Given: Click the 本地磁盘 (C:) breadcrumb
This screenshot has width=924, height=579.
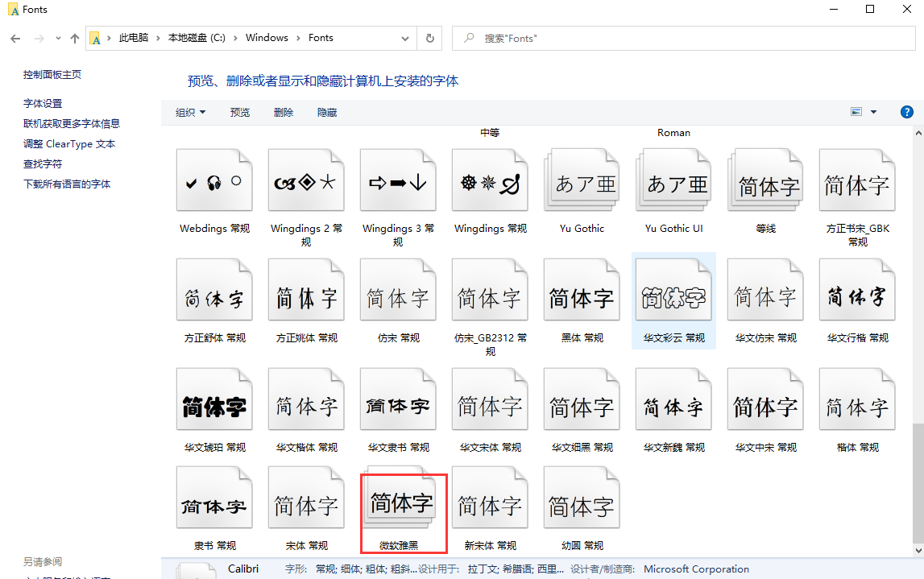Looking at the screenshot, I should coord(197,38).
